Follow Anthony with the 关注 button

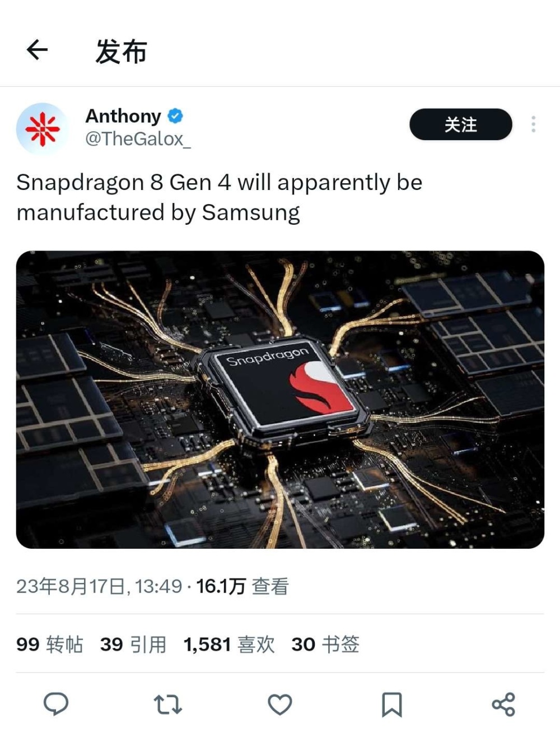461,124
